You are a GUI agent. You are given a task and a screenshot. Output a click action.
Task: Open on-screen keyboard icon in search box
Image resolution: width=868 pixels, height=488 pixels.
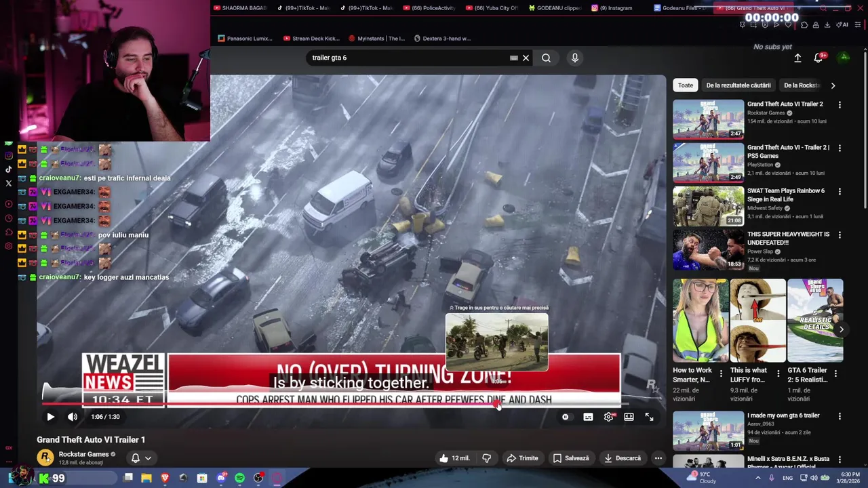(x=513, y=58)
